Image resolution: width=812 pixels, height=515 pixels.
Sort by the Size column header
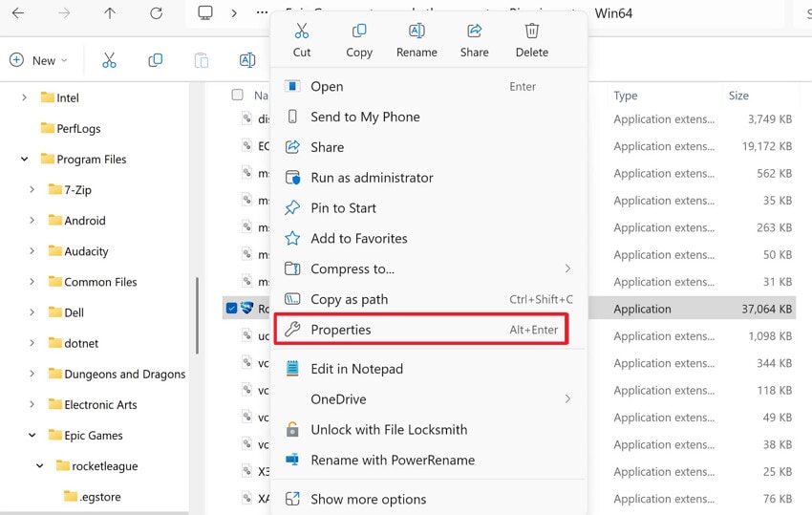pos(738,96)
